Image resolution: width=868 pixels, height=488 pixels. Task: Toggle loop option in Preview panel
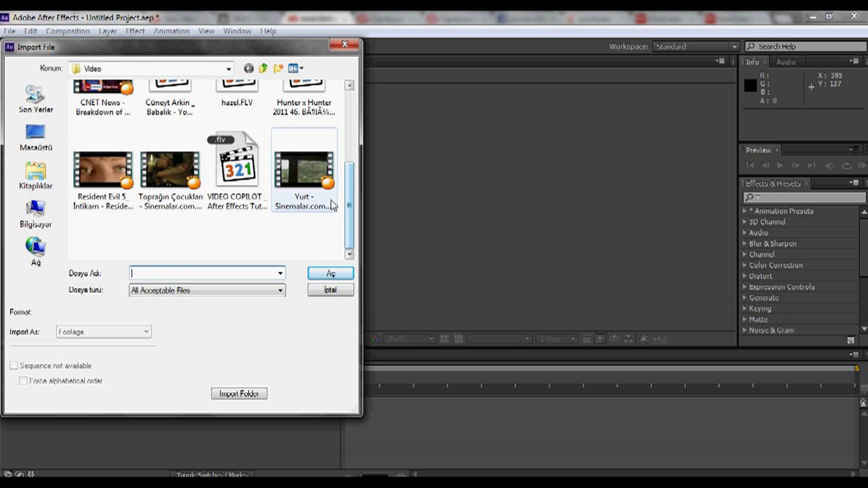[847, 166]
